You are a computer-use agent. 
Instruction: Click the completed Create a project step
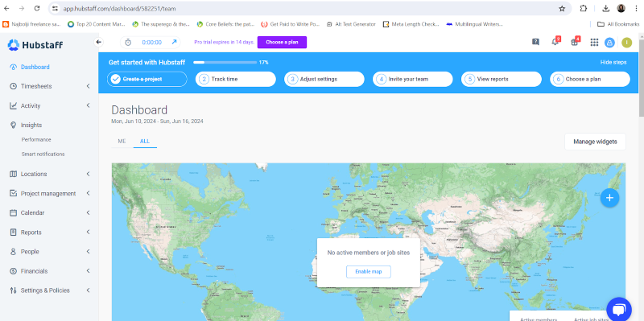[x=147, y=79]
